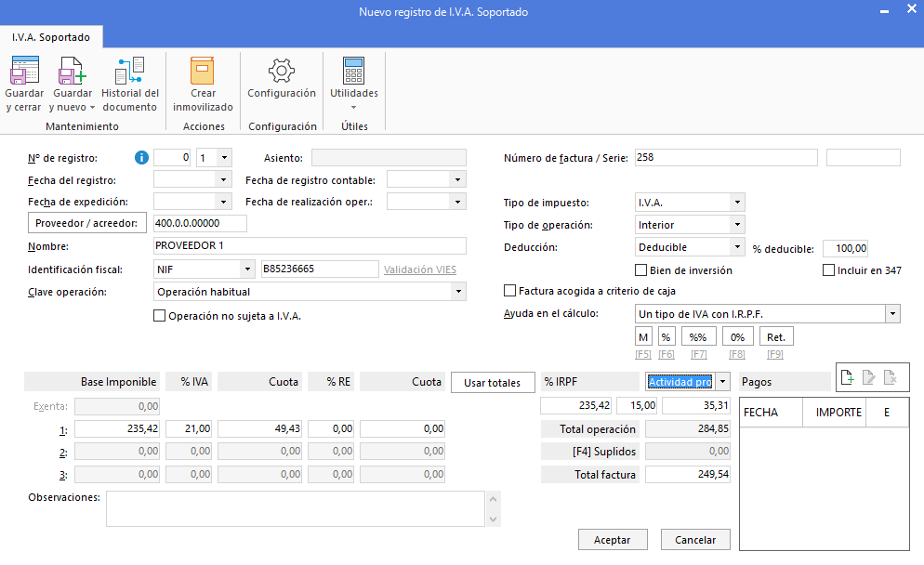Click row 1 Cuota field 49,43
Screen dimensions: 924x565
click(259, 428)
